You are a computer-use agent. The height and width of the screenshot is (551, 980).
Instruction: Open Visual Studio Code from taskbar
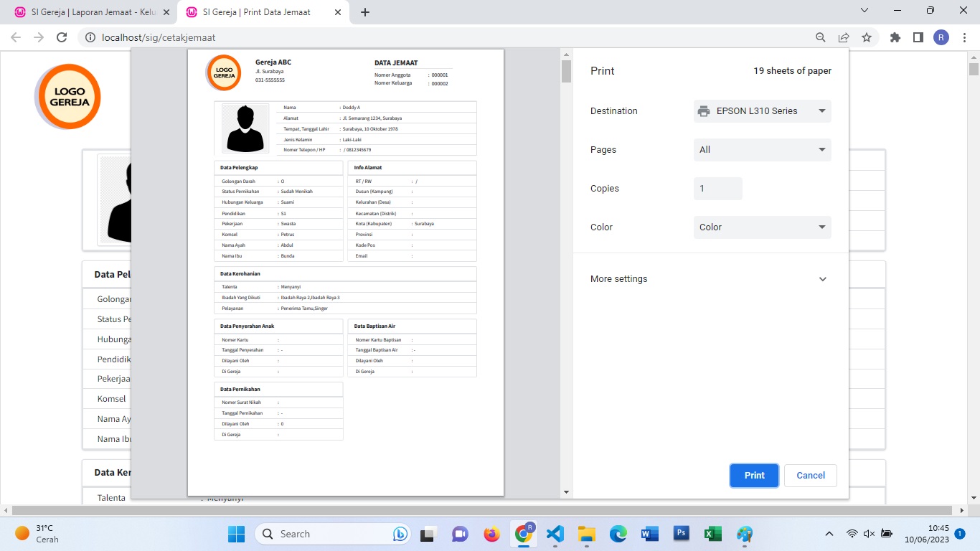tap(555, 534)
